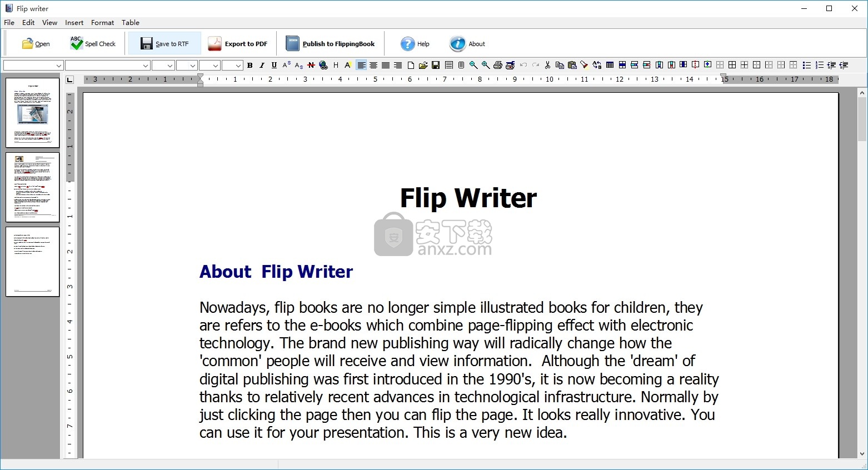The height and width of the screenshot is (470, 868).
Task: Run the Spell Check tool
Action: [x=93, y=44]
